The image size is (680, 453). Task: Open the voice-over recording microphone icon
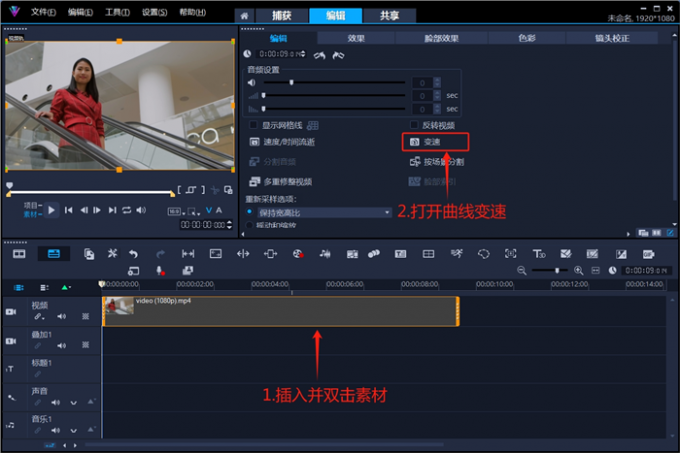(160, 271)
